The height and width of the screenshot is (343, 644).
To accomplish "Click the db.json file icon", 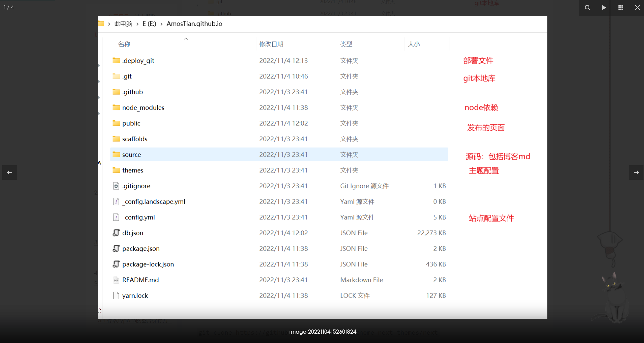I will [116, 233].
